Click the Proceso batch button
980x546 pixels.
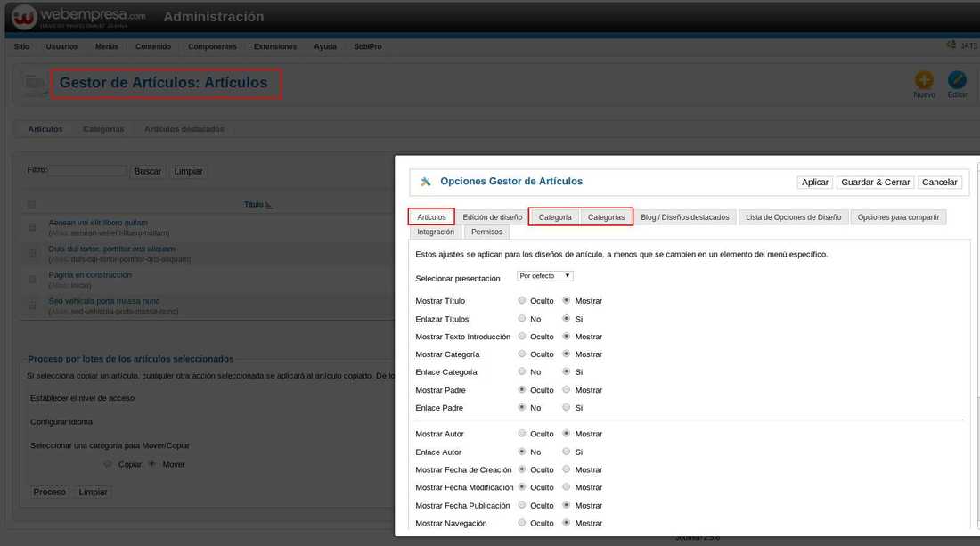[49, 493]
